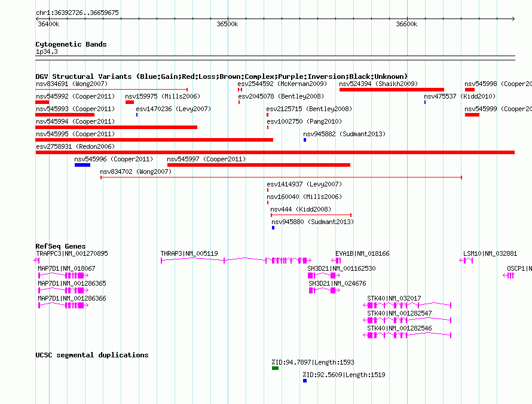Viewport: 532px width, 404px height.
Task: Select variant esv2125715 (Bentley2008)
Action: 309,109
